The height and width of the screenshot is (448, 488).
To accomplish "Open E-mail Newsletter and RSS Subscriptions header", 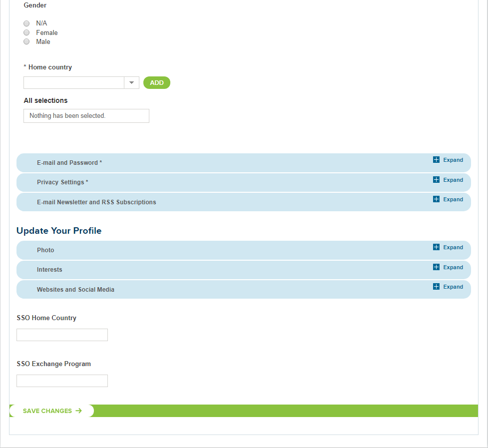I will (244, 202).
